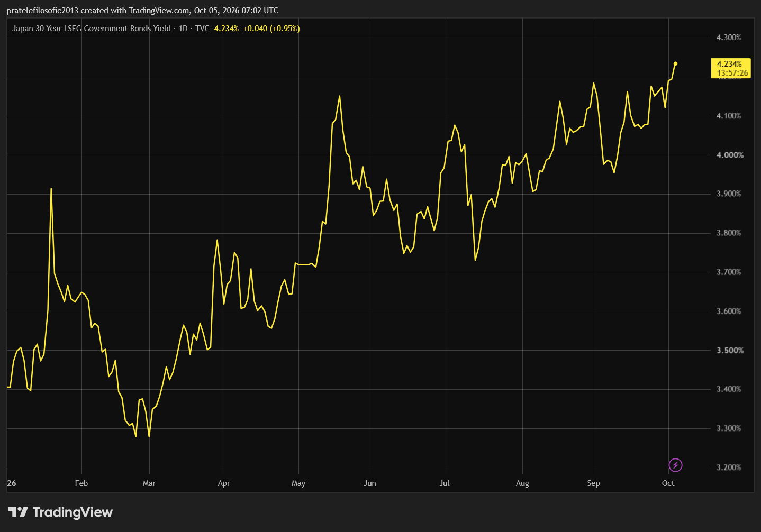Click the Sep label on time axis
The width and height of the screenshot is (761, 532).
point(594,483)
